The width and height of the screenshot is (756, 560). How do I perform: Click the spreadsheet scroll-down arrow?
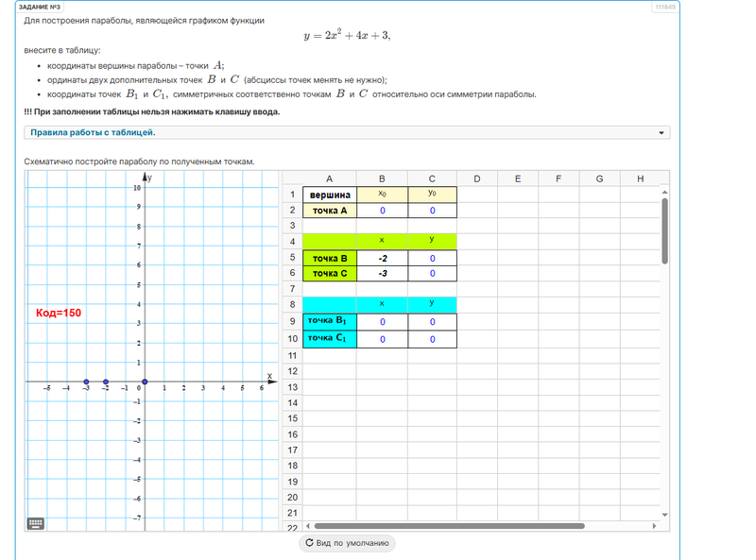coord(664,515)
